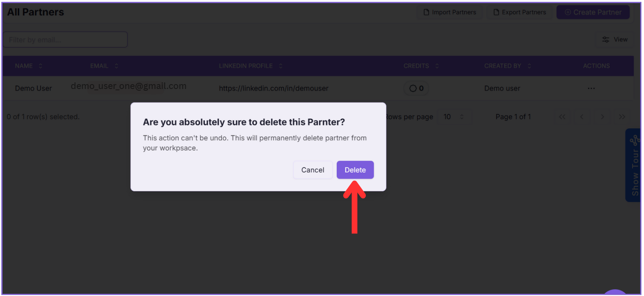This screenshot has width=644, height=296.
Task: Jump to the last page arrow
Action: click(x=622, y=117)
